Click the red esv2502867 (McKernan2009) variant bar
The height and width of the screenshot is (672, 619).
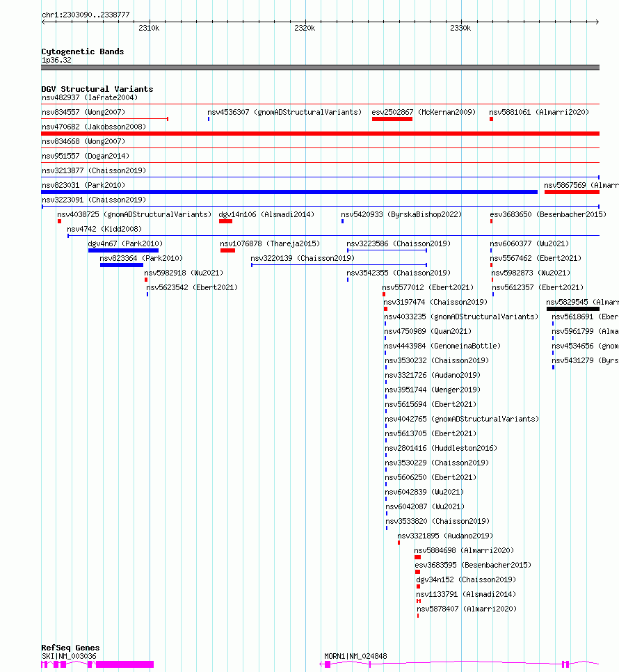pos(392,119)
